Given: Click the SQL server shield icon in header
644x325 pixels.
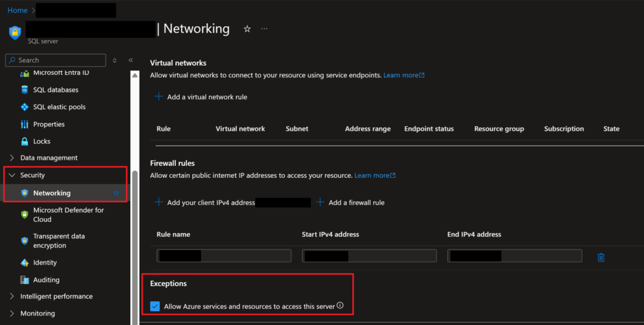Looking at the screenshot, I should pyautogui.click(x=15, y=33).
